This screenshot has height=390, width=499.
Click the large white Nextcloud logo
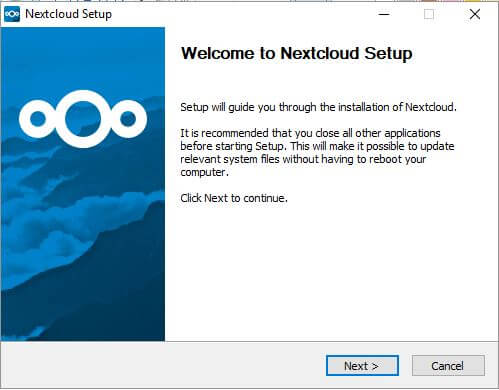tap(83, 119)
